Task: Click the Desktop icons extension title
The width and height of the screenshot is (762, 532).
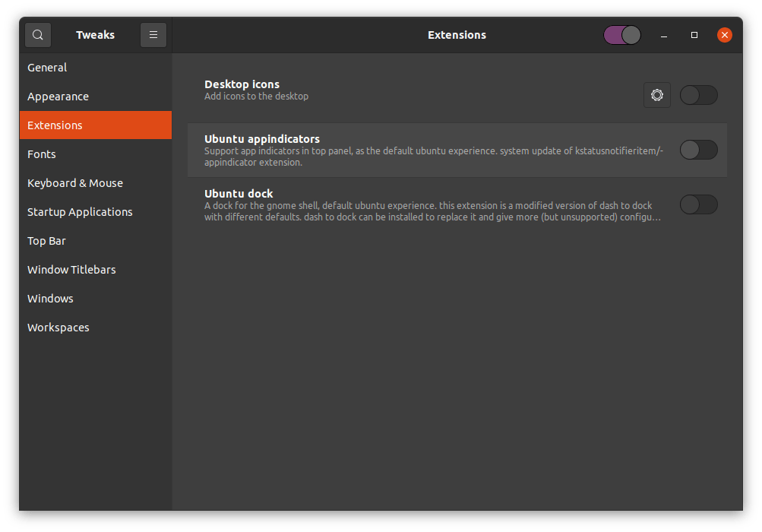Action: (242, 84)
